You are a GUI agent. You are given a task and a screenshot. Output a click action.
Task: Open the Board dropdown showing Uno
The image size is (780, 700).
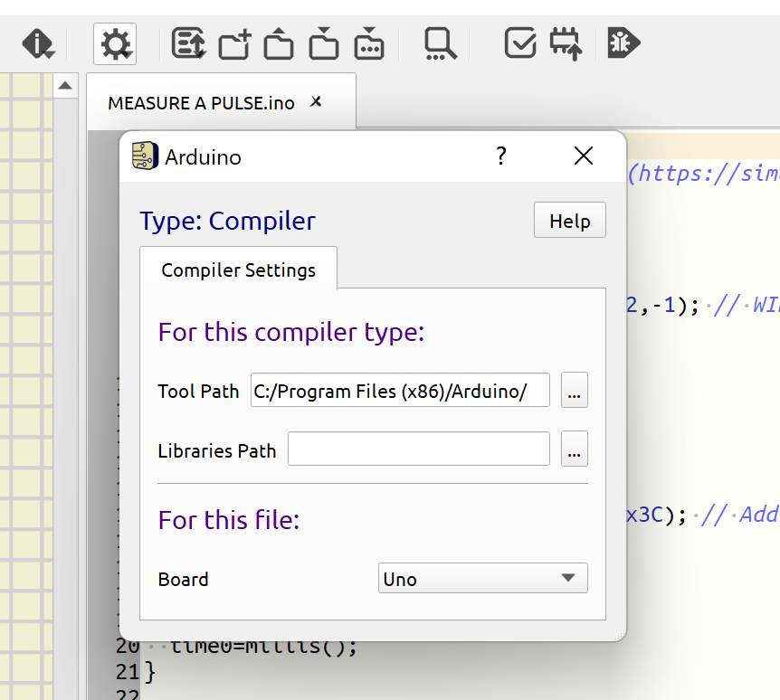click(x=482, y=579)
